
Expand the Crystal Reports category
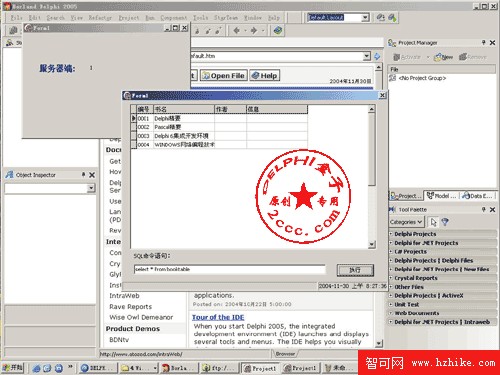[391, 278]
